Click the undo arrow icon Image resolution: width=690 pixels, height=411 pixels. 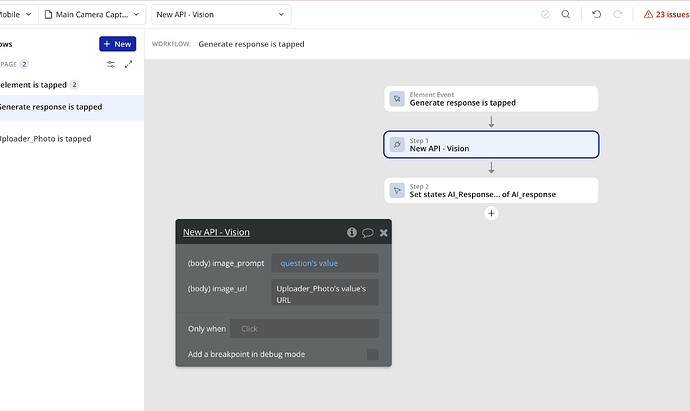coord(597,15)
